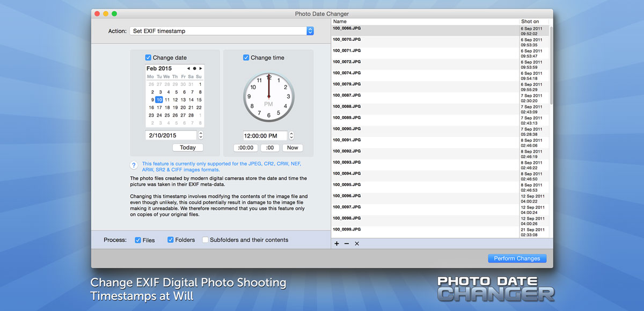This screenshot has width=644, height=311.
Task: Click the Now button
Action: (292, 148)
